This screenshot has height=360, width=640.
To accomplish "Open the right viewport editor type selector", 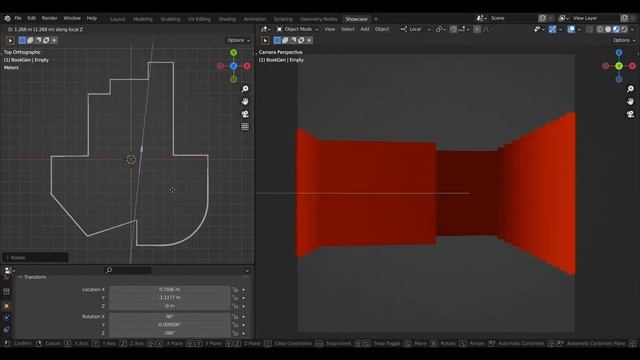I will (265, 29).
